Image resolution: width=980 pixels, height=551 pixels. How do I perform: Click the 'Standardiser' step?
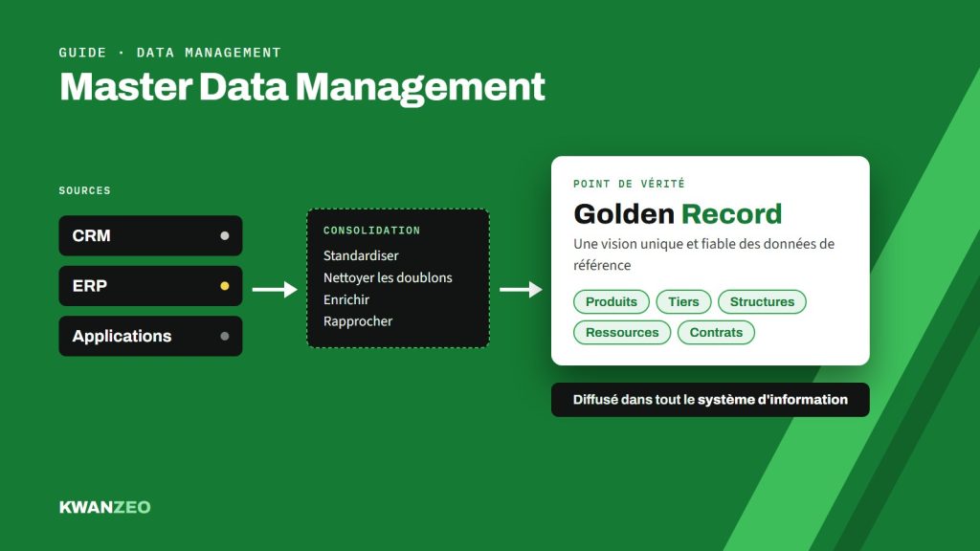(x=361, y=255)
